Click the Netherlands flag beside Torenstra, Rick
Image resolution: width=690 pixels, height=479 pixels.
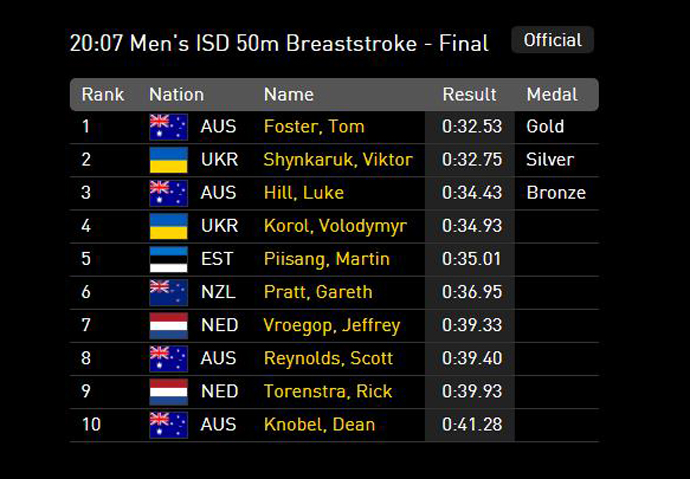tap(168, 391)
